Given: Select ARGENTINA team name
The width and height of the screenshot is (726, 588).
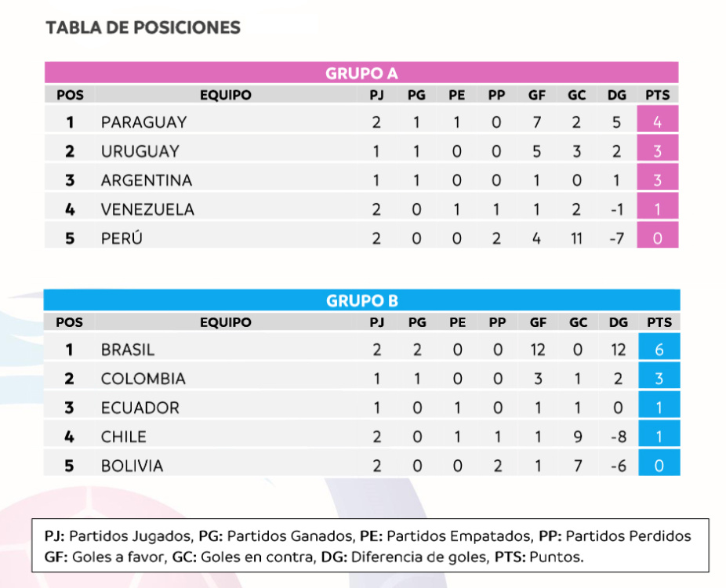Looking at the screenshot, I should click(x=146, y=180).
